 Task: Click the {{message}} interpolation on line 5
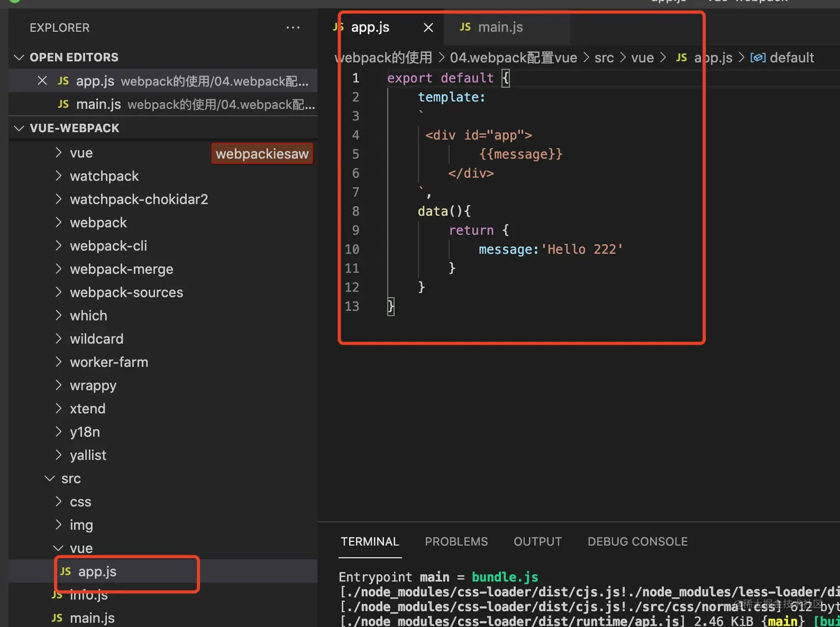(x=521, y=154)
